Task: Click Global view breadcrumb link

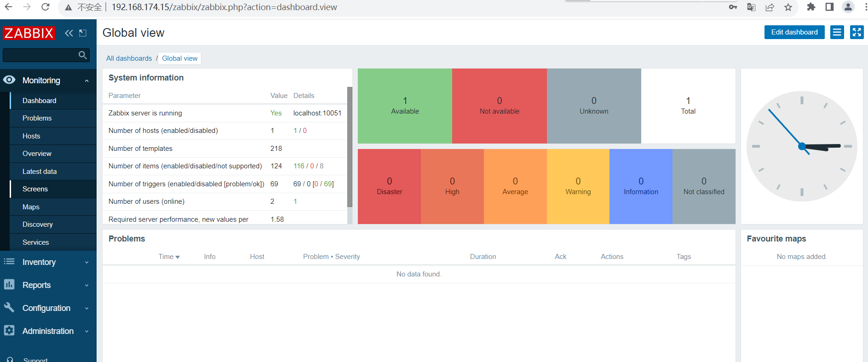Action: tap(180, 58)
